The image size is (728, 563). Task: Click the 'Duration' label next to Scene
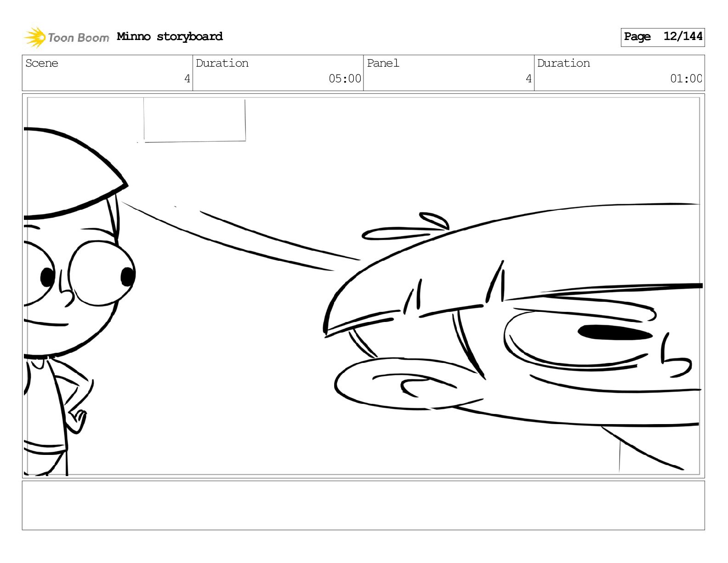pos(222,63)
